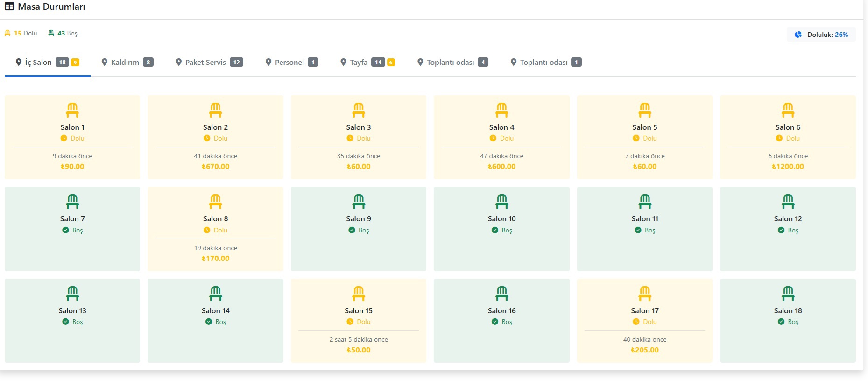The width and height of the screenshot is (868, 387).
Task: Click the green chair icon of Salon 18
Action: [x=788, y=294]
